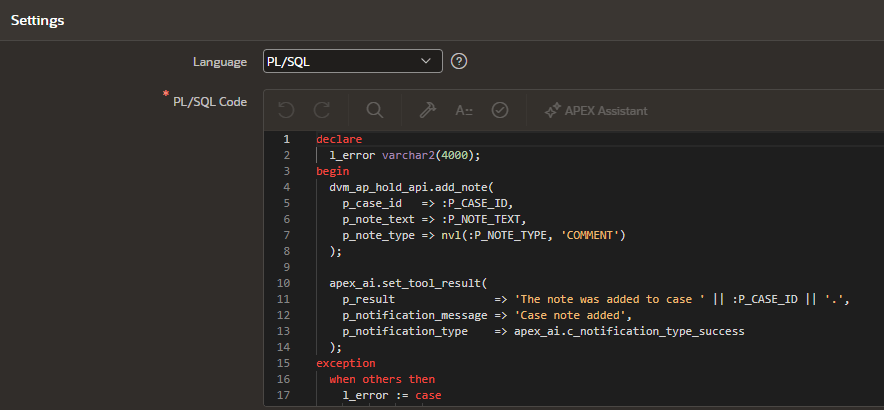Viewport: 884px width, 410px height.
Task: Click 'apex_ai.c_notification_type_success' on line 13
Action: point(629,331)
